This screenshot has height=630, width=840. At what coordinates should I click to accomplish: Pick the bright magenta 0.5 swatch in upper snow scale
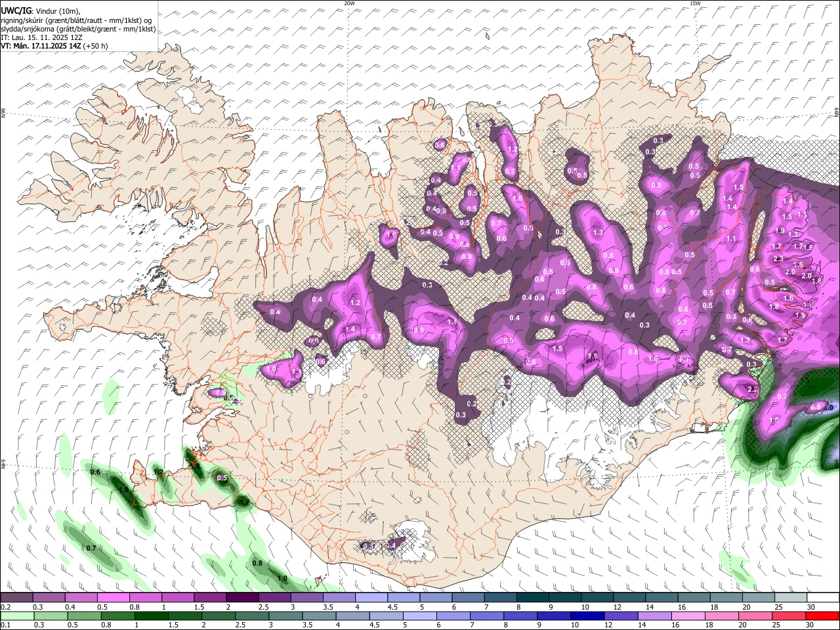pos(113,598)
